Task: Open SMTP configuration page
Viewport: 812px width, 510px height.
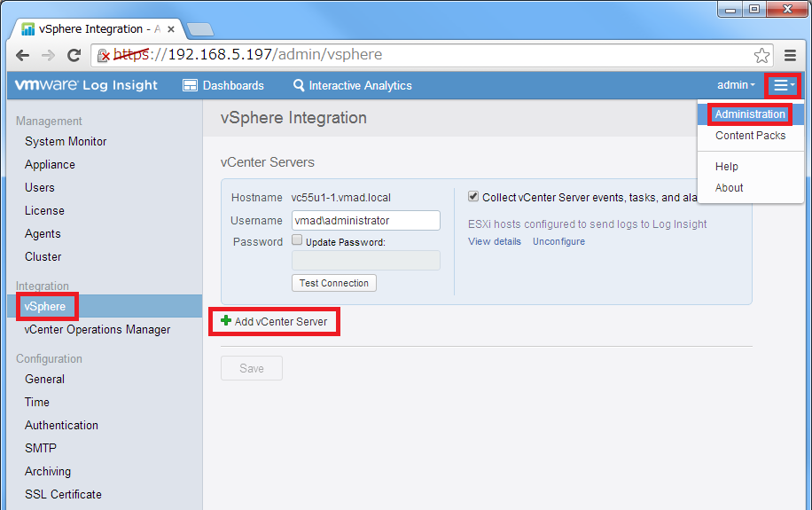Action: pos(41,448)
